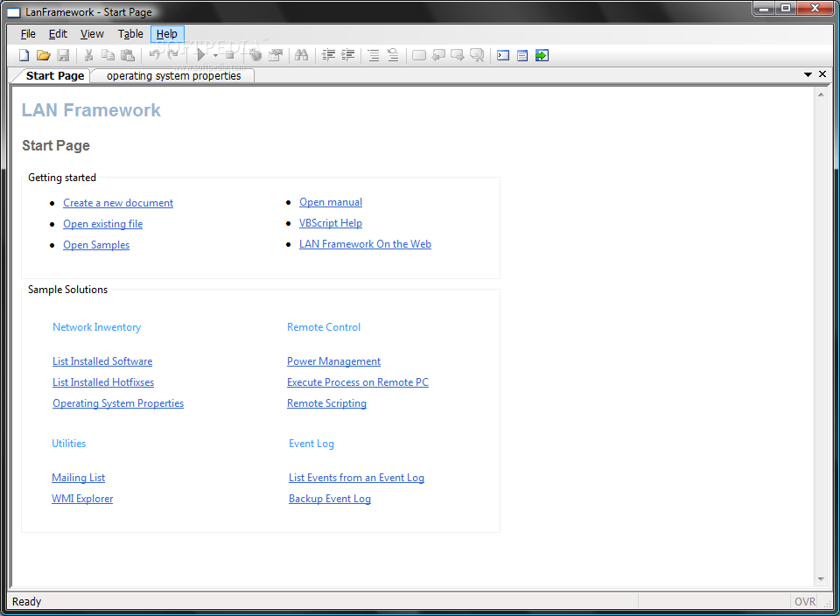840x616 pixels.
Task: Open Execute Process on Remote PC
Action: pyautogui.click(x=358, y=381)
